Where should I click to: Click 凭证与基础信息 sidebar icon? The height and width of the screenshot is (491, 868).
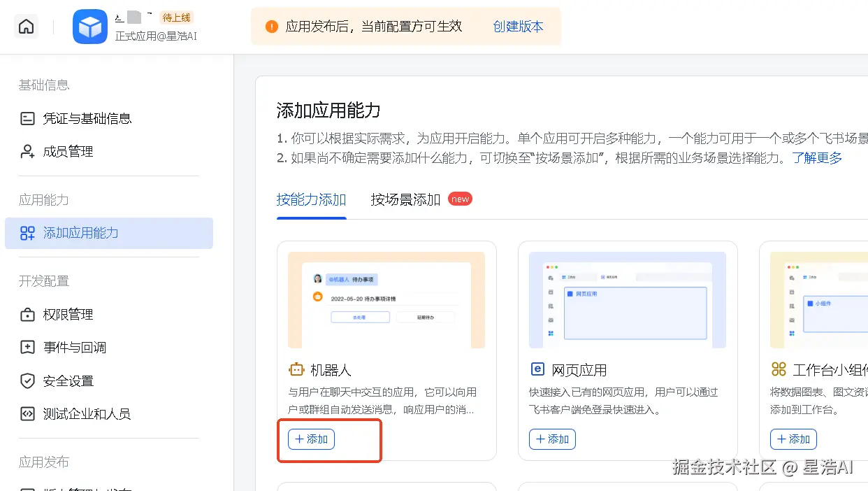pos(27,118)
